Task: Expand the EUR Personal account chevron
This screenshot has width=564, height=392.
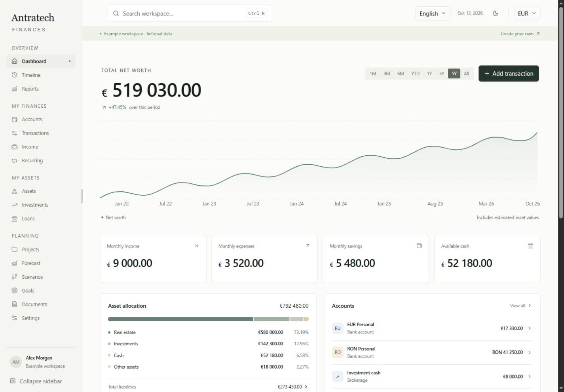Action: [x=530, y=328]
